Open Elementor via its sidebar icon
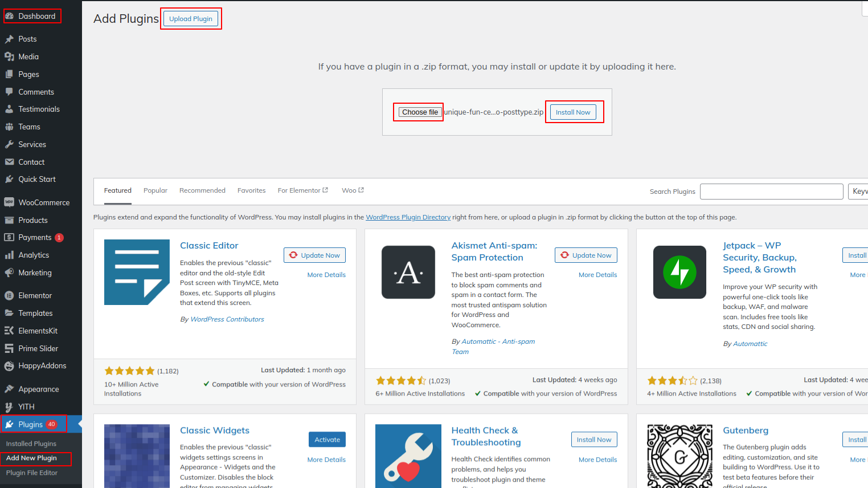Viewport: 868px width, 488px height. pyautogui.click(x=9, y=295)
